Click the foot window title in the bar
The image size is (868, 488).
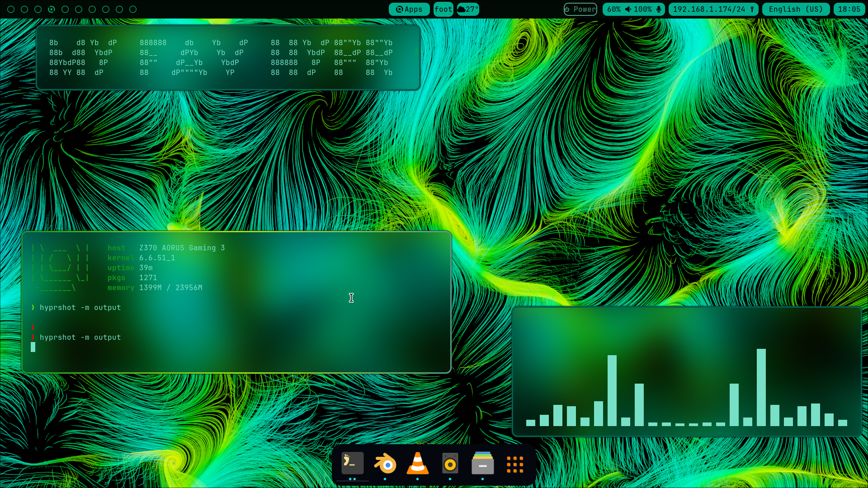443,9
